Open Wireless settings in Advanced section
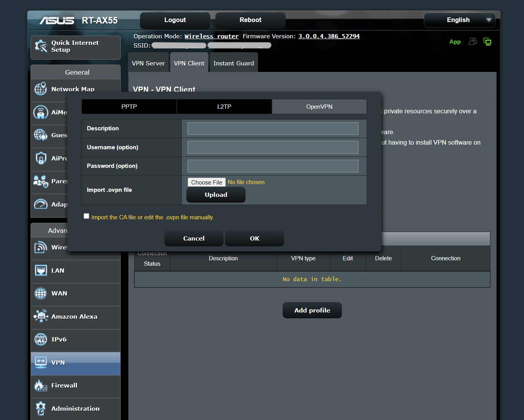524x420 pixels. coord(41,247)
